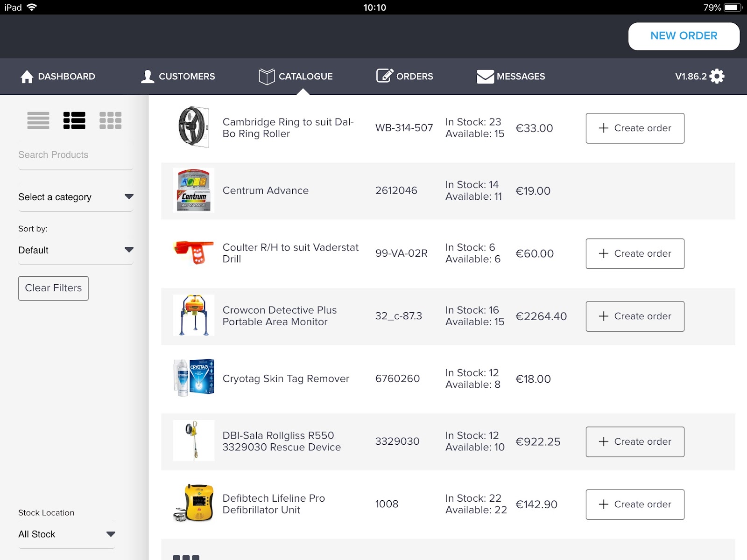This screenshot has height=560, width=747.
Task: Open the Sort by Default dropdown
Action: [x=76, y=250]
